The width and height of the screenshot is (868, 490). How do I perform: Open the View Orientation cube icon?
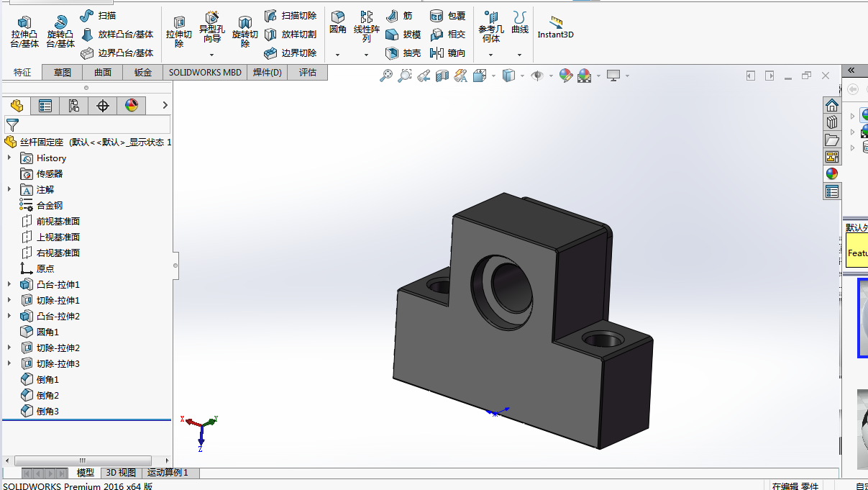[480, 75]
